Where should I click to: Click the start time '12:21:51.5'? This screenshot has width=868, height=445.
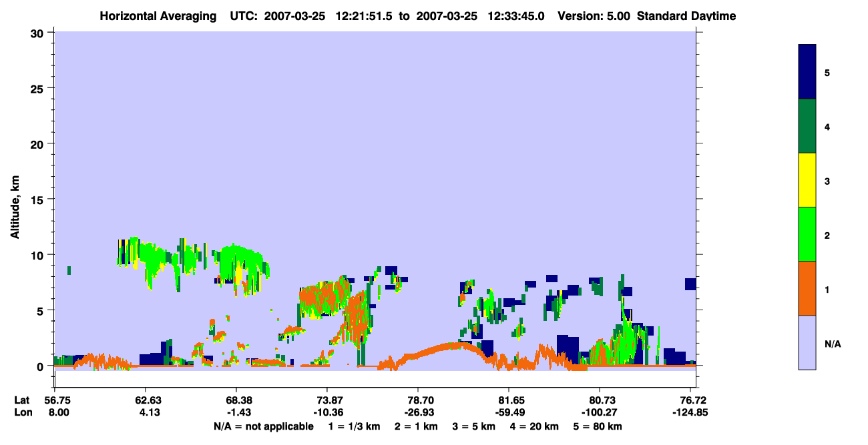point(365,16)
